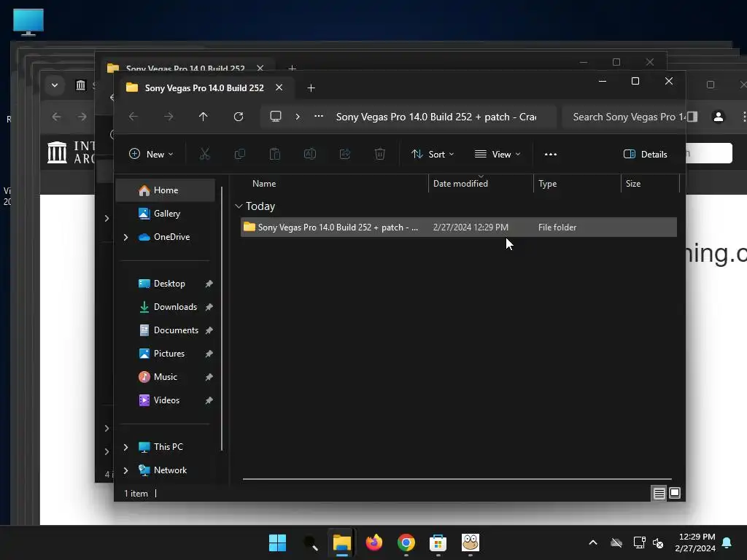Click the This PC monitor icon in address bar

(275, 117)
